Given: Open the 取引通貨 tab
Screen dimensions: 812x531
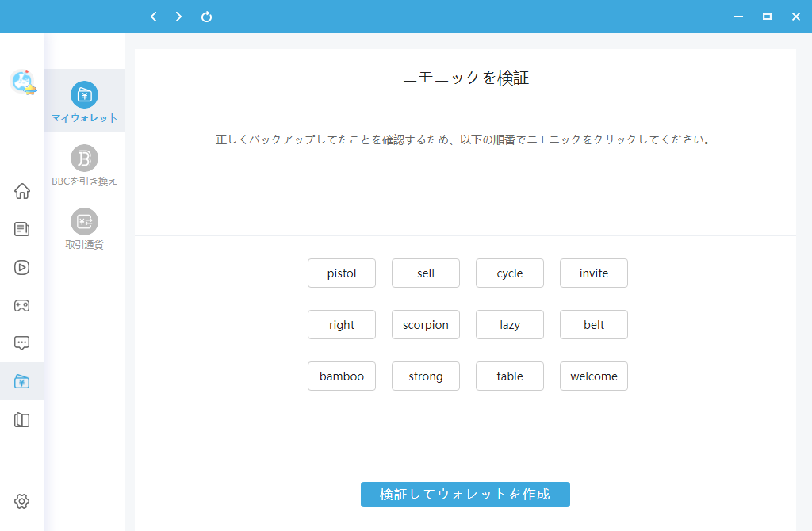Looking at the screenshot, I should (x=85, y=228).
